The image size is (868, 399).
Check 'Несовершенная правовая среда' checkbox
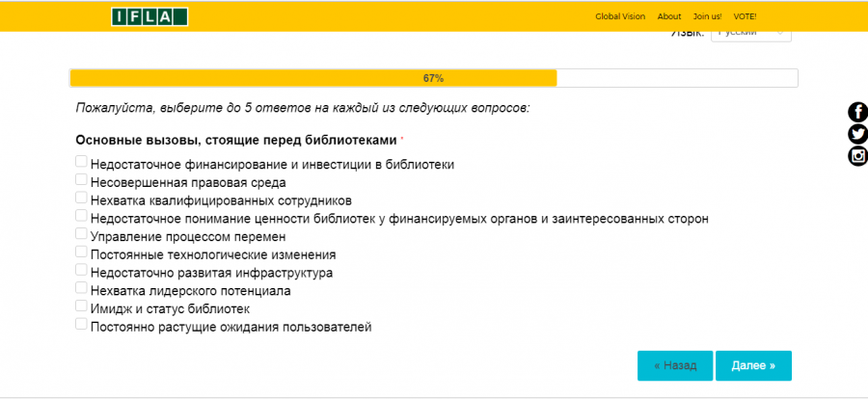(x=81, y=179)
